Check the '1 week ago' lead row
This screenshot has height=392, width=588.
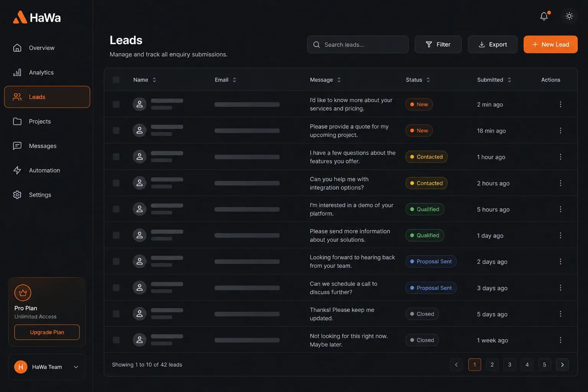tap(116, 340)
